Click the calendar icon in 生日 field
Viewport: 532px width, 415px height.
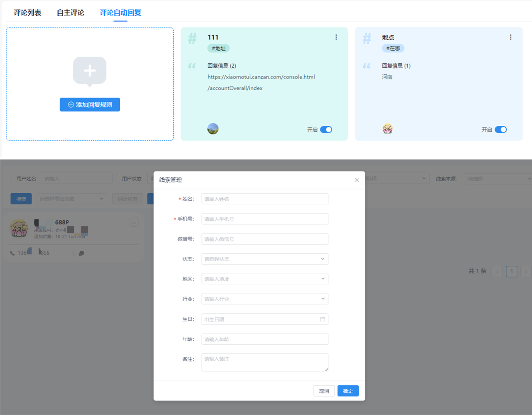click(x=323, y=319)
